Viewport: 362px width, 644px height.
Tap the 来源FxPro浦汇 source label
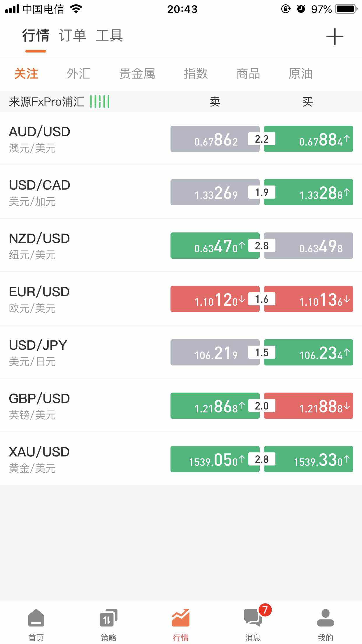(x=47, y=101)
